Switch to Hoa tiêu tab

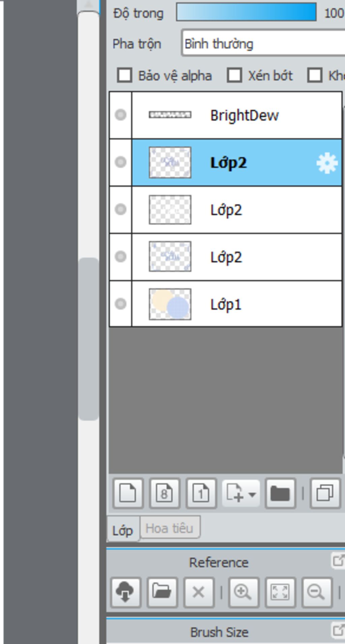pyautogui.click(x=169, y=528)
